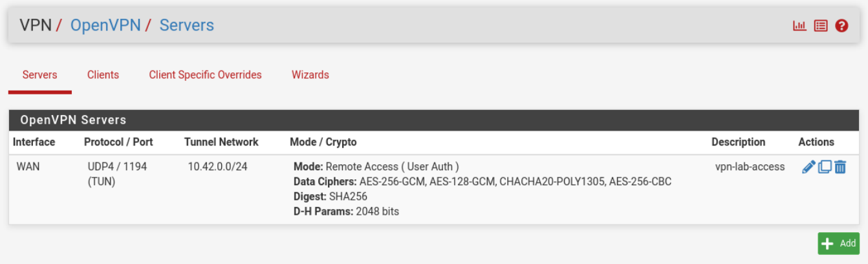Click the OpenVPN breadcrumb link

coord(105,25)
